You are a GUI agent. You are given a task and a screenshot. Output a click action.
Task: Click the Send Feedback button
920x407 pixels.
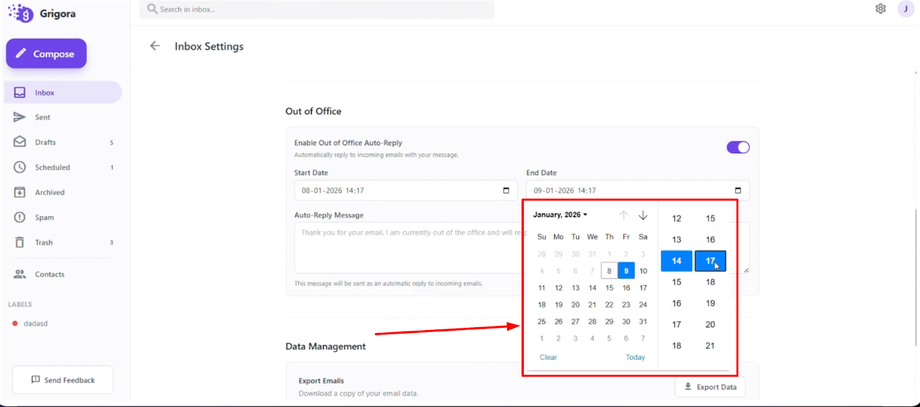(x=63, y=380)
